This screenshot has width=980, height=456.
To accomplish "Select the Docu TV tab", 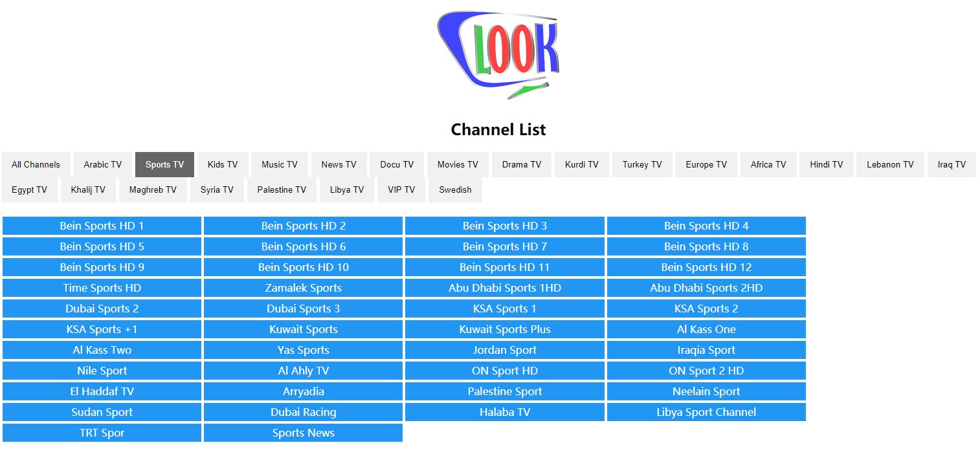I will point(397,164).
